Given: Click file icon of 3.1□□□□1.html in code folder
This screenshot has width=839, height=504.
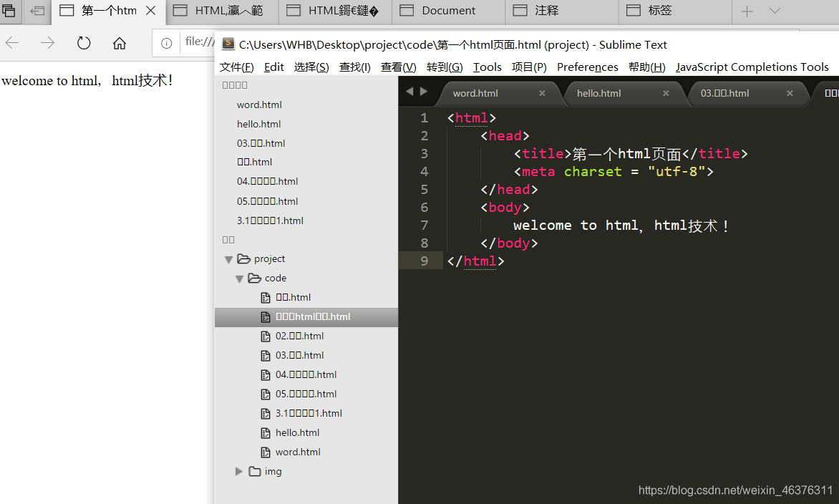Looking at the screenshot, I should click(x=266, y=414).
